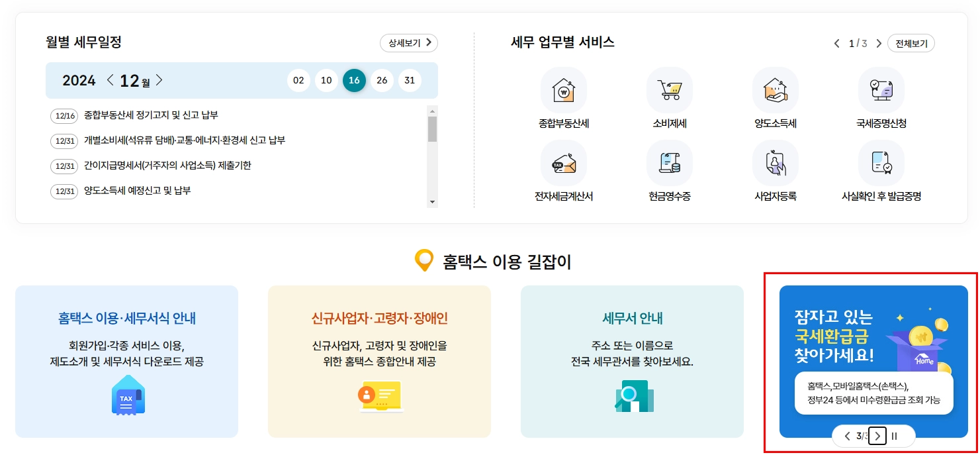Select the 현금영수증 receipt icon
This screenshot has height=455, width=980.
[668, 163]
